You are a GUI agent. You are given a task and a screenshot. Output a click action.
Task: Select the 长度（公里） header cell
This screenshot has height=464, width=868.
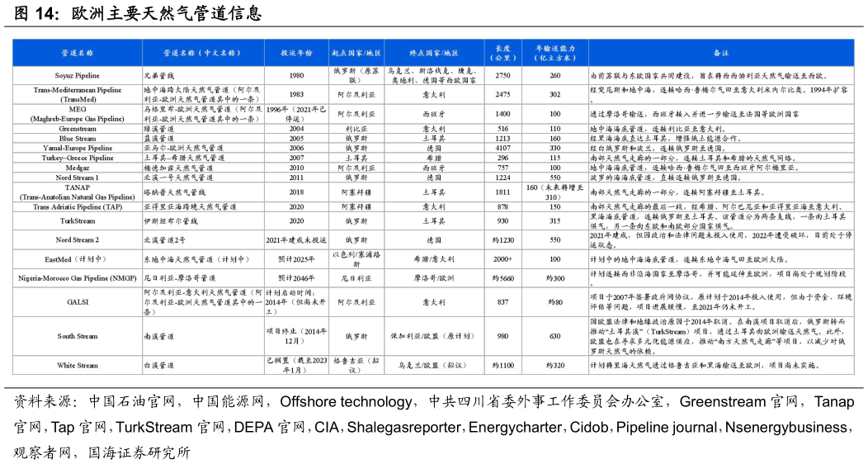pyautogui.click(x=502, y=53)
